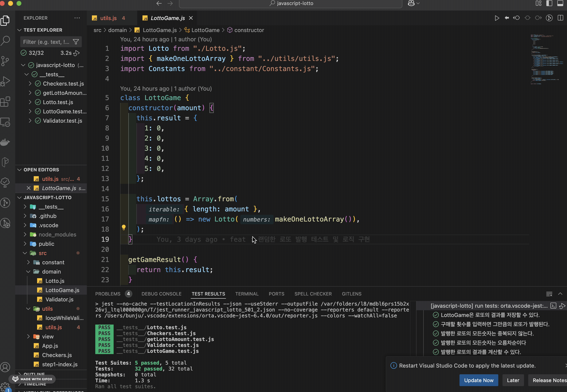The height and width of the screenshot is (392, 567).
Task: Maximize panel with the chevron up icon
Action: pos(560,294)
